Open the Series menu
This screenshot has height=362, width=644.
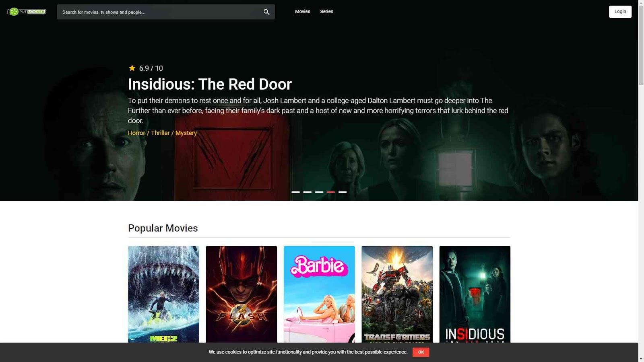point(326,12)
